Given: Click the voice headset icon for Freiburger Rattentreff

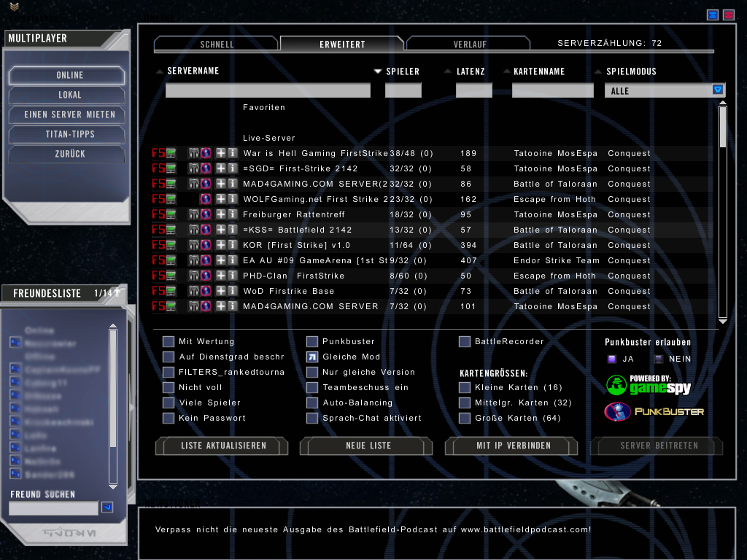Looking at the screenshot, I should (193, 214).
